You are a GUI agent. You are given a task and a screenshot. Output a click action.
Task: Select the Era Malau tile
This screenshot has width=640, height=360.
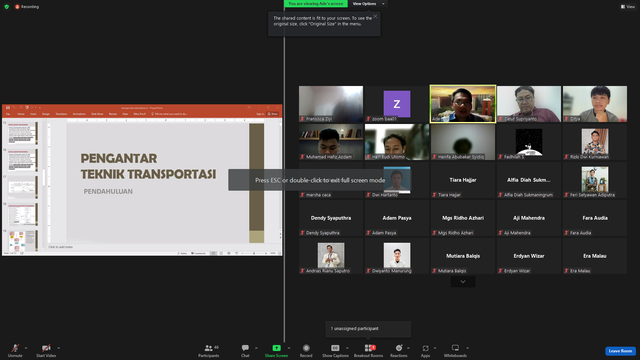(x=595, y=256)
